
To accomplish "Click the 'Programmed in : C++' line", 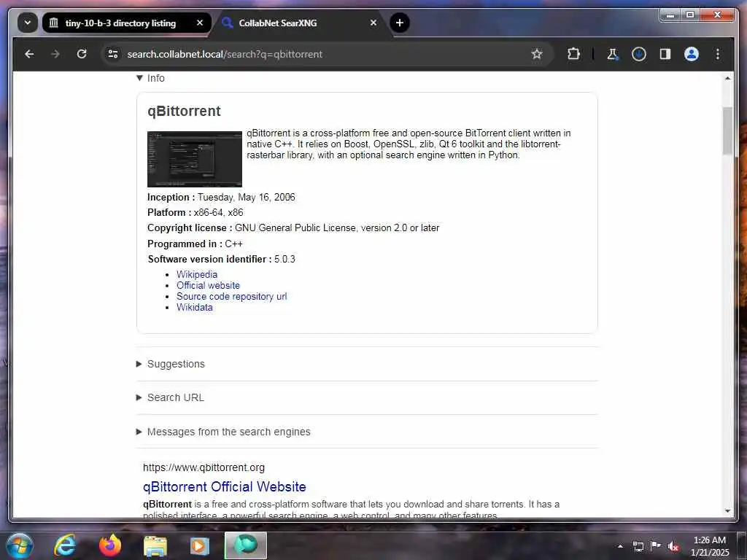I will pyautogui.click(x=195, y=244).
